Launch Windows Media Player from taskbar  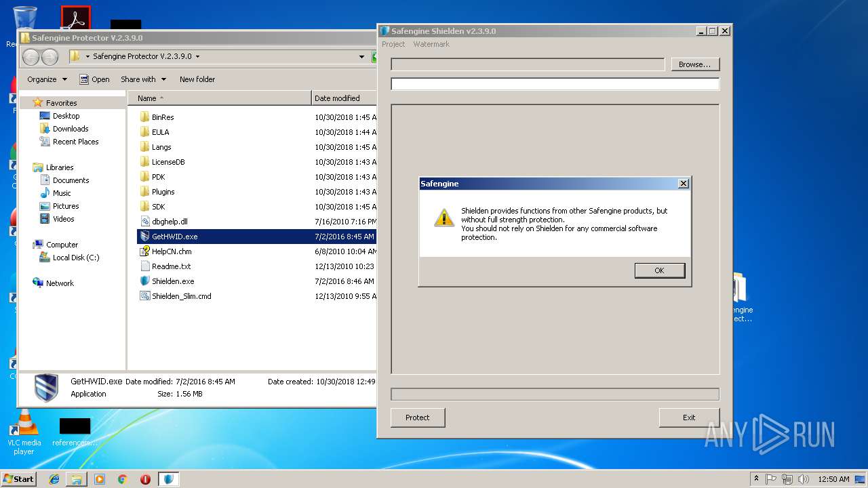(x=100, y=479)
